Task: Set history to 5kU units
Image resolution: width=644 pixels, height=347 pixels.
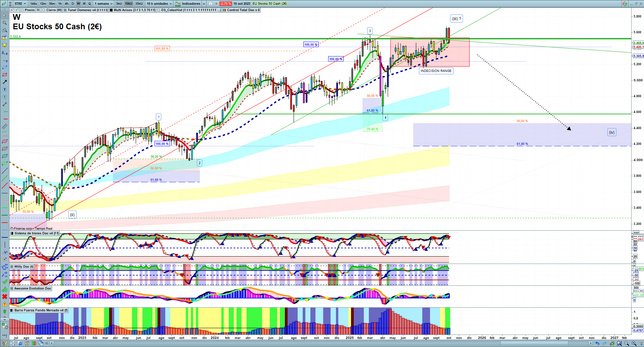Action: [x=119, y=4]
